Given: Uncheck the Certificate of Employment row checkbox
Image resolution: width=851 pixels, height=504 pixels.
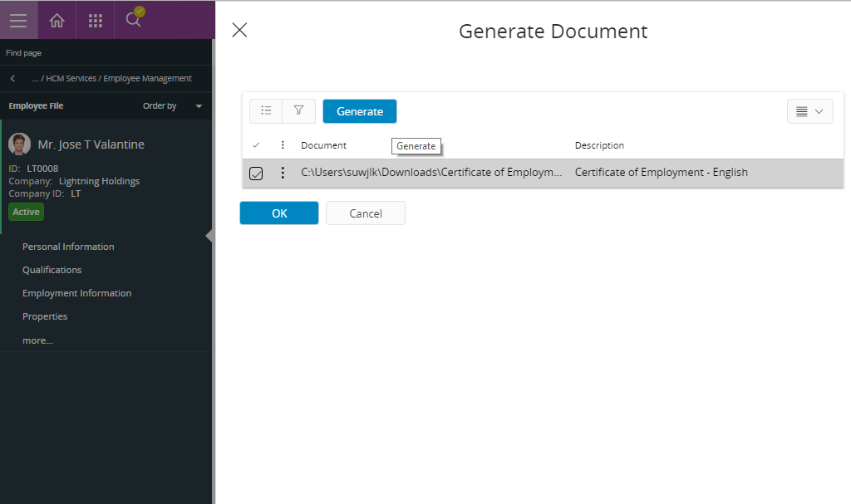Looking at the screenshot, I should (x=257, y=174).
